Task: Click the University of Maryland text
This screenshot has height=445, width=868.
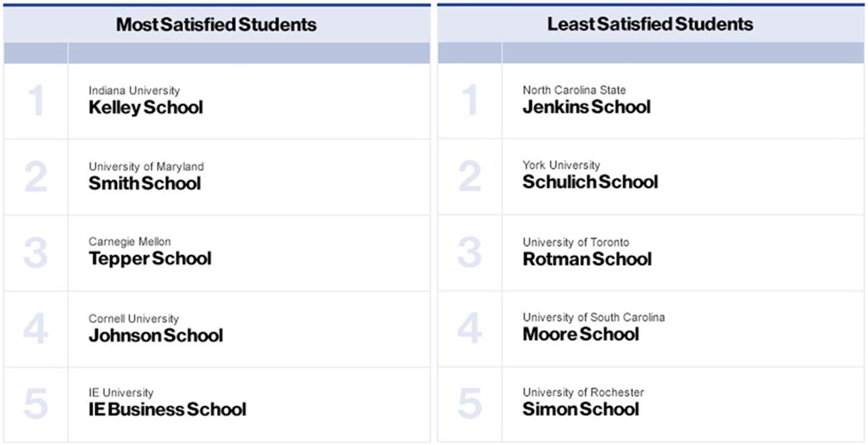Action: (x=146, y=167)
